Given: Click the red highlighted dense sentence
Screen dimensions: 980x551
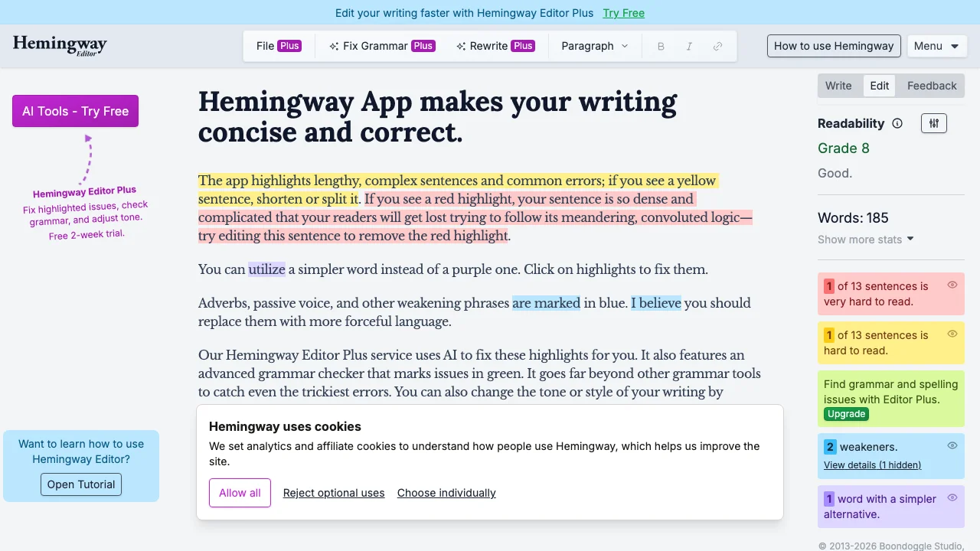Looking at the screenshot, I should 475,217.
